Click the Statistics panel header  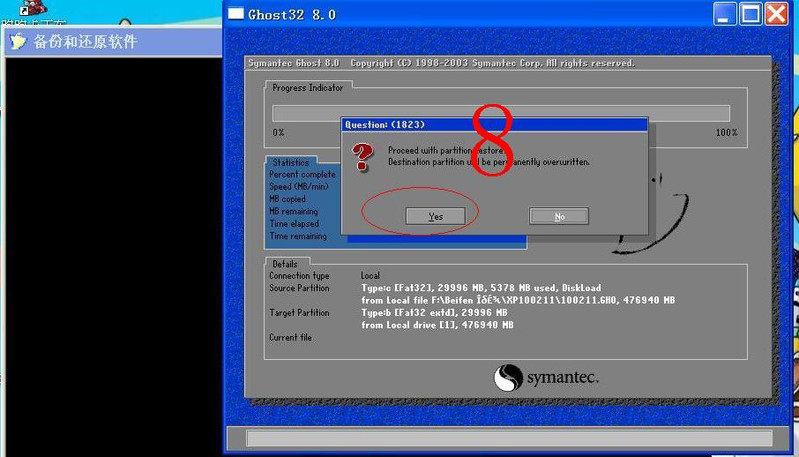[290, 162]
